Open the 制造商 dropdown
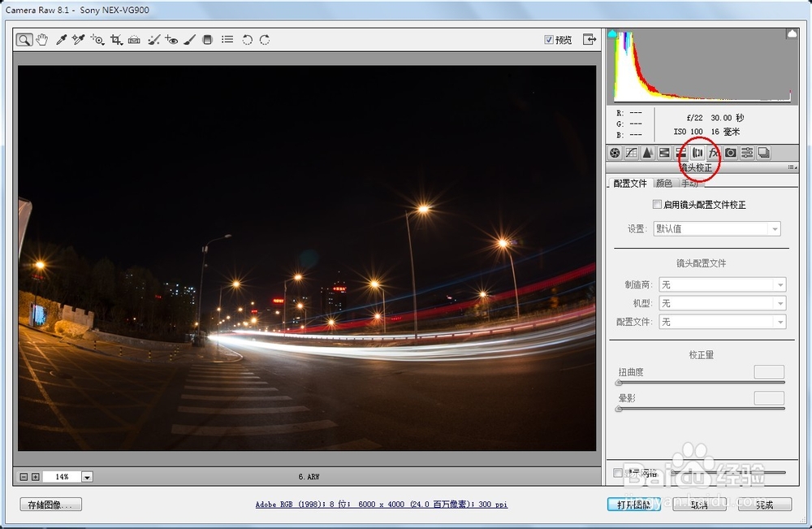 tap(779, 284)
